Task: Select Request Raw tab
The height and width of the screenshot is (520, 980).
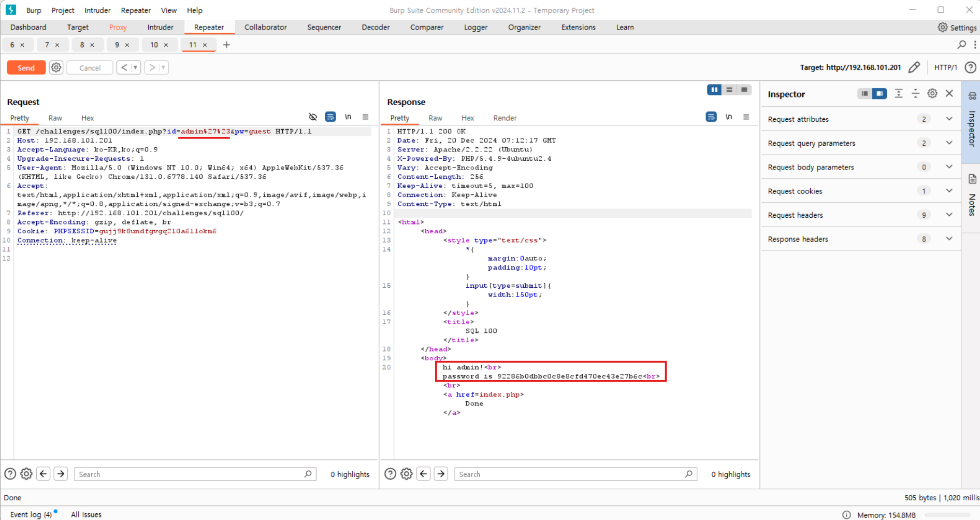Action: pos(55,118)
